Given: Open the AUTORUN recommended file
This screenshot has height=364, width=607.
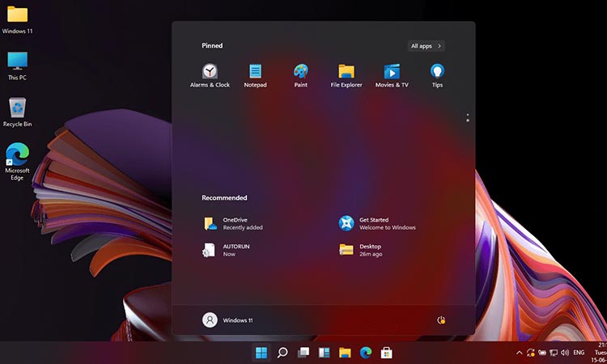Looking at the screenshot, I should coord(226,250).
